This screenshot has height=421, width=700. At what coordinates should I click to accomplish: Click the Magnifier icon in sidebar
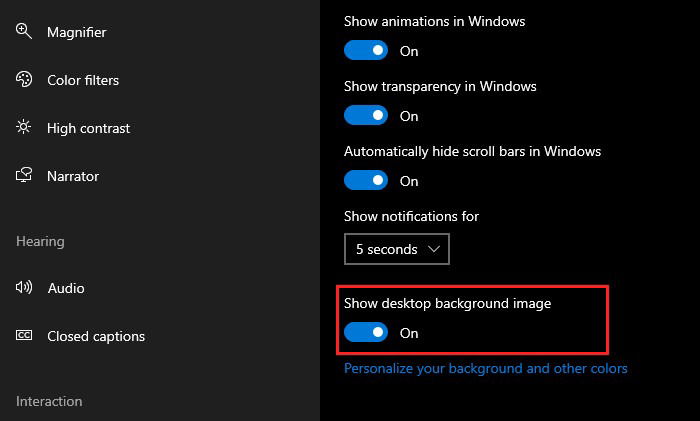[24, 31]
